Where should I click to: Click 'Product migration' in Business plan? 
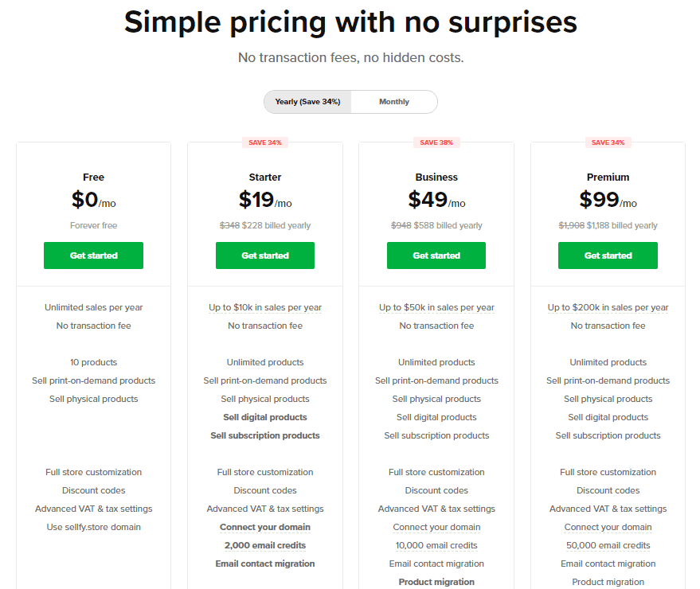pos(436,582)
